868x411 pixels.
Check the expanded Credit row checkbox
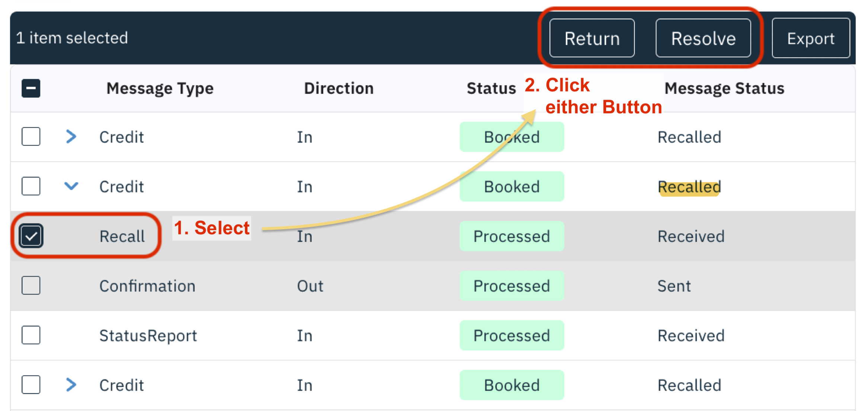click(x=31, y=186)
